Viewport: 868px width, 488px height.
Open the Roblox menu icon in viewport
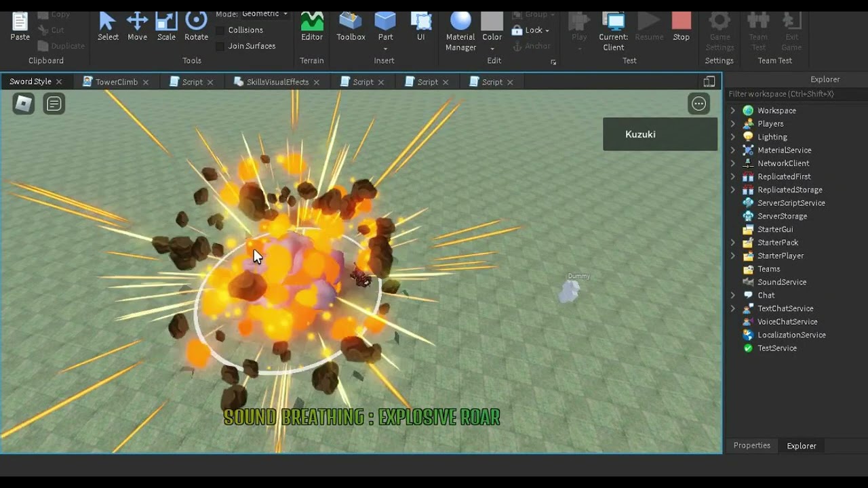[x=24, y=104]
